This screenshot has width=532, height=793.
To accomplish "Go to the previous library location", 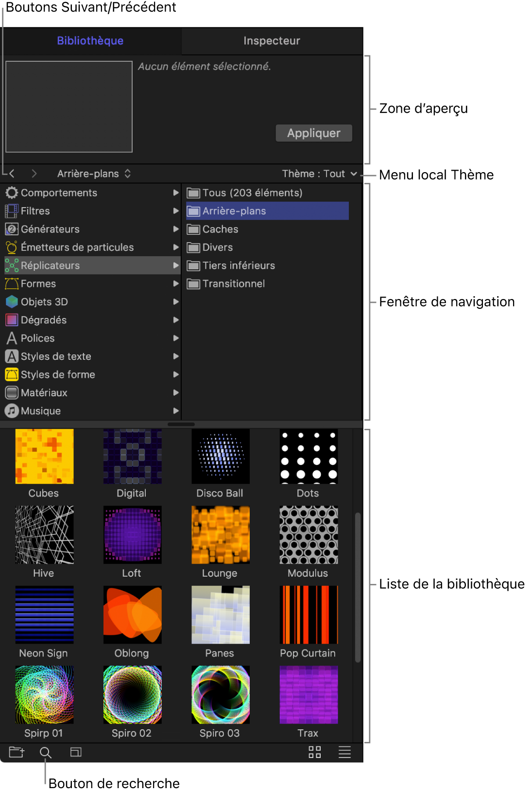I will pyautogui.click(x=12, y=174).
